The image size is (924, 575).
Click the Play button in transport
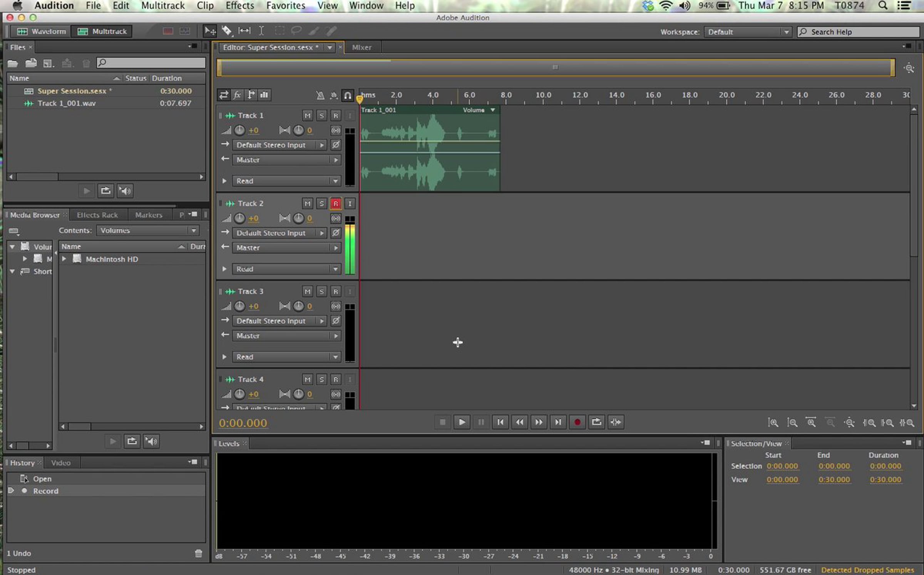pyautogui.click(x=461, y=422)
